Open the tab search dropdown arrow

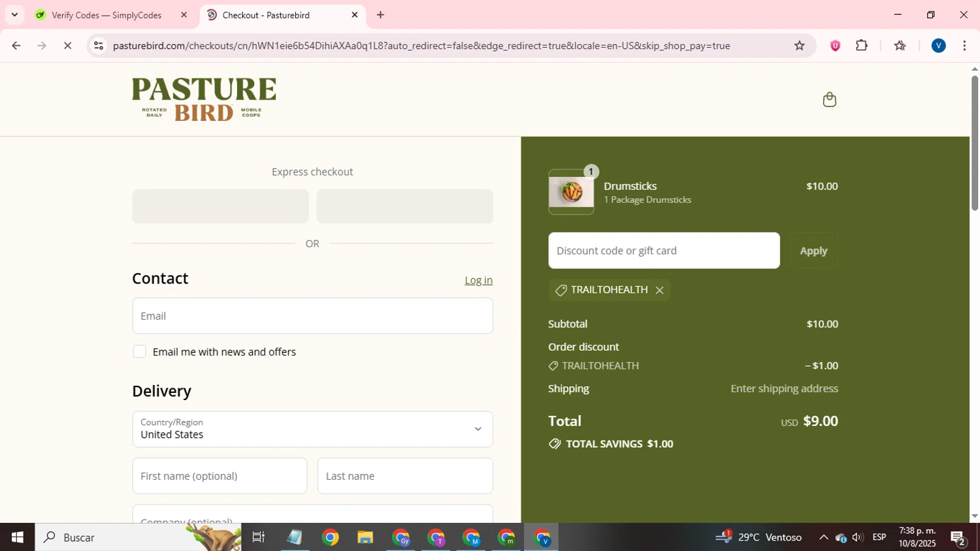(x=14, y=15)
